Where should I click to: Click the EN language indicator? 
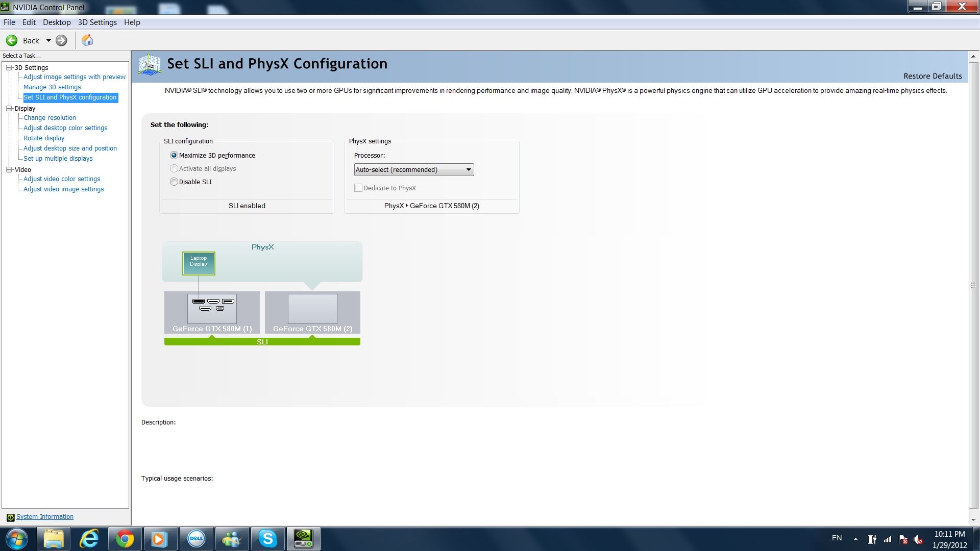(837, 538)
